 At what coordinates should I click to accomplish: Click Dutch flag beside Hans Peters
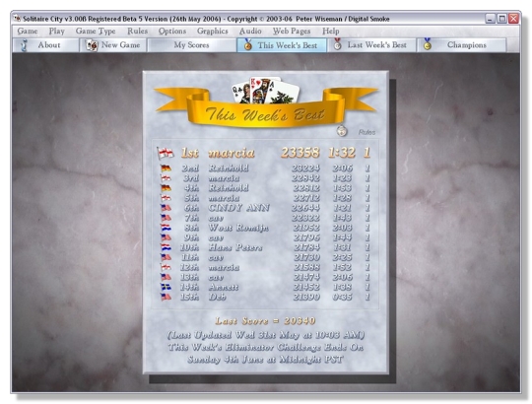coord(166,247)
